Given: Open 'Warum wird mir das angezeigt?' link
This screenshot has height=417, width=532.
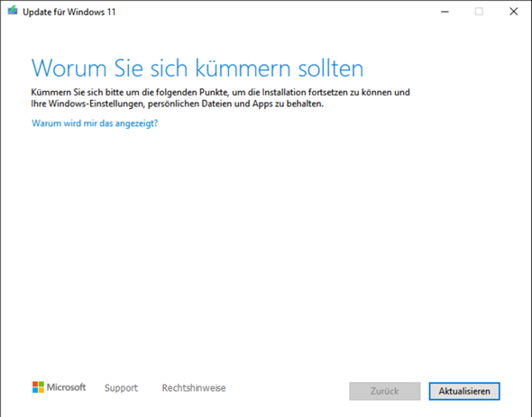Looking at the screenshot, I should pos(95,123).
